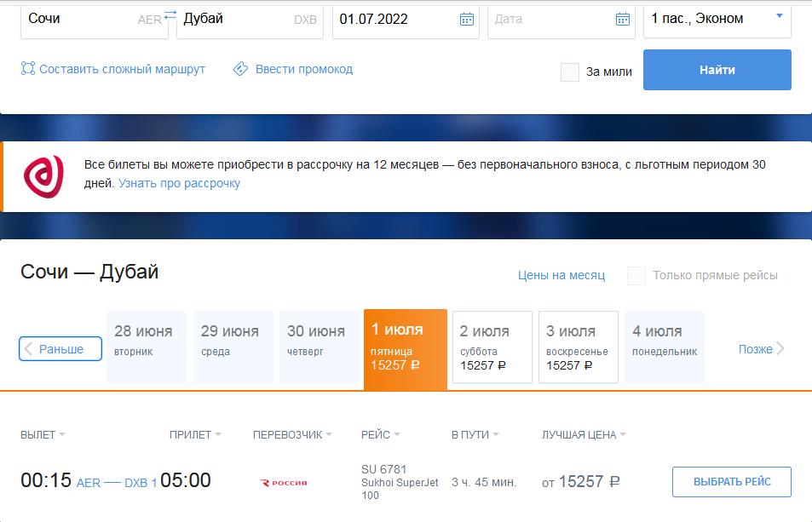Open the departure date calendar icon
812x522 pixels.
coord(466,19)
